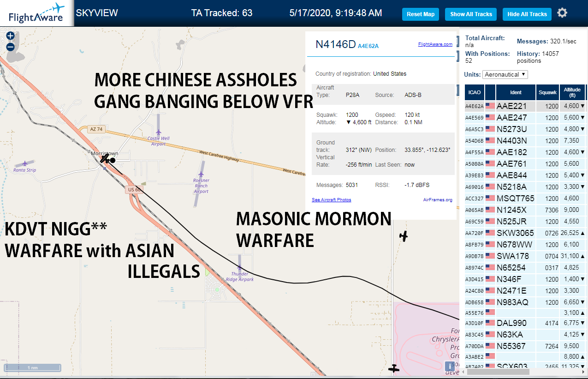Select the AAE844 aircraft row
588x379 pixels.
coord(526,175)
